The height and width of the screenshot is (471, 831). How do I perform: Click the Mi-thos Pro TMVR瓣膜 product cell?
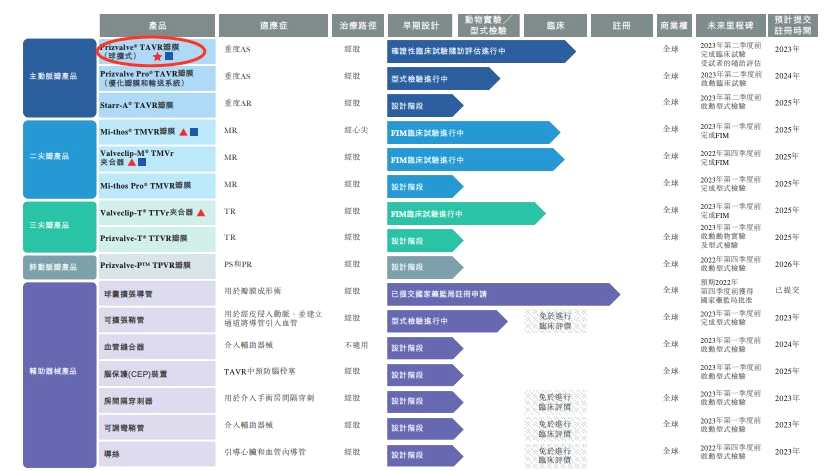(157, 186)
